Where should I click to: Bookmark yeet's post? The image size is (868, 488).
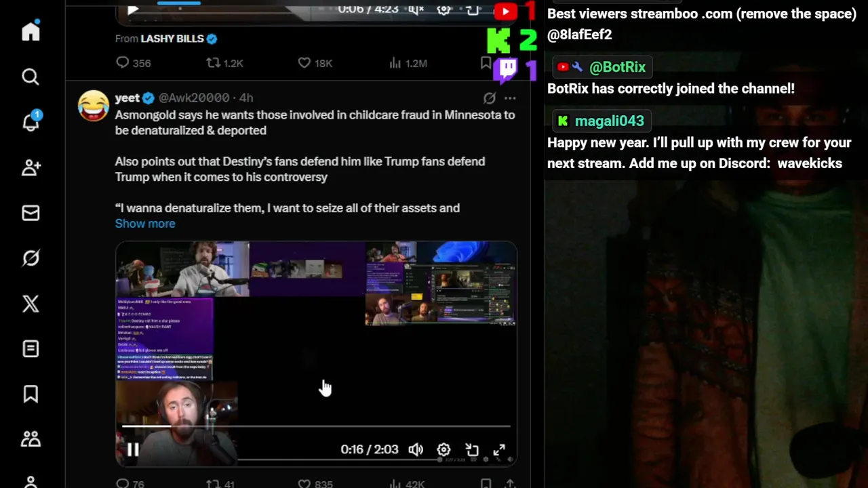486,483
